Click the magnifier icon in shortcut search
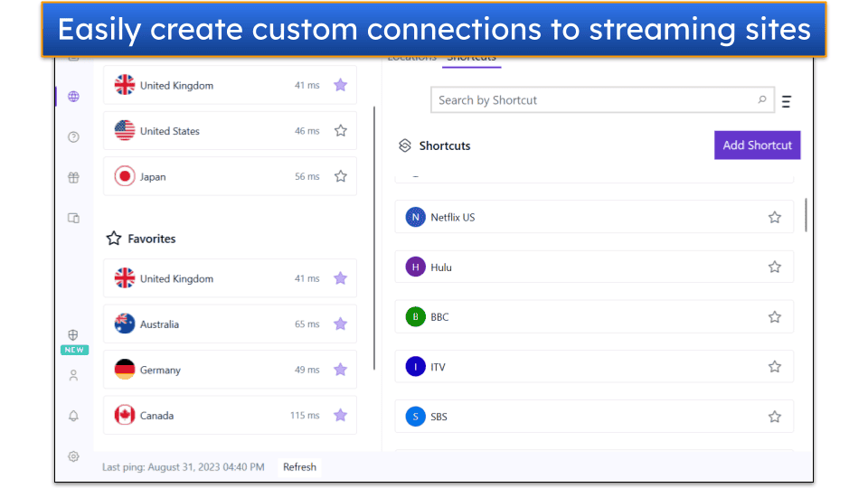The width and height of the screenshot is (868, 488). point(762,100)
